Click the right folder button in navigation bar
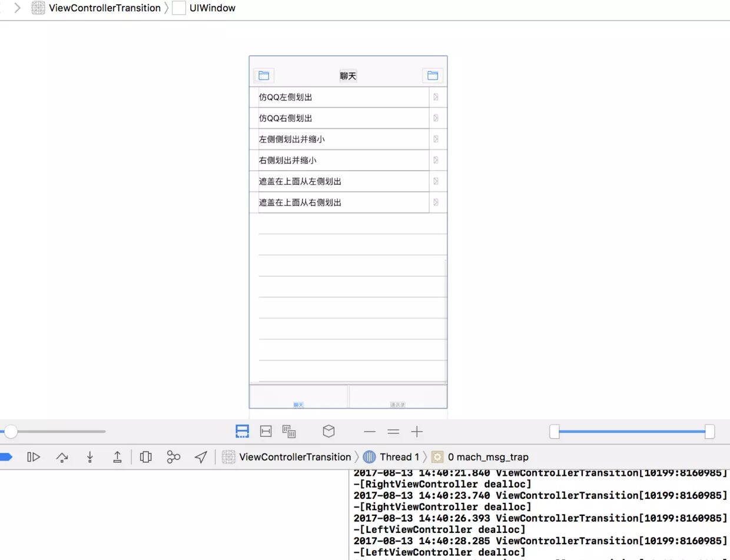Image resolution: width=730 pixels, height=560 pixels. coord(433,75)
